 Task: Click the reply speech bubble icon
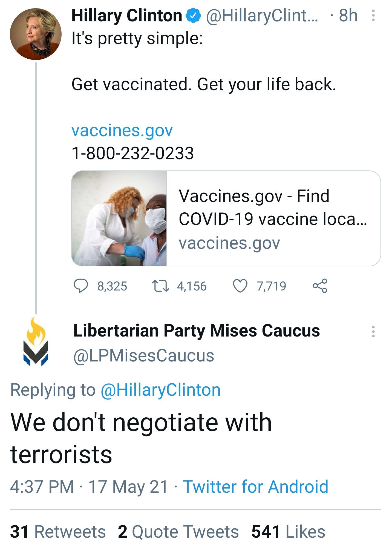[x=81, y=286]
